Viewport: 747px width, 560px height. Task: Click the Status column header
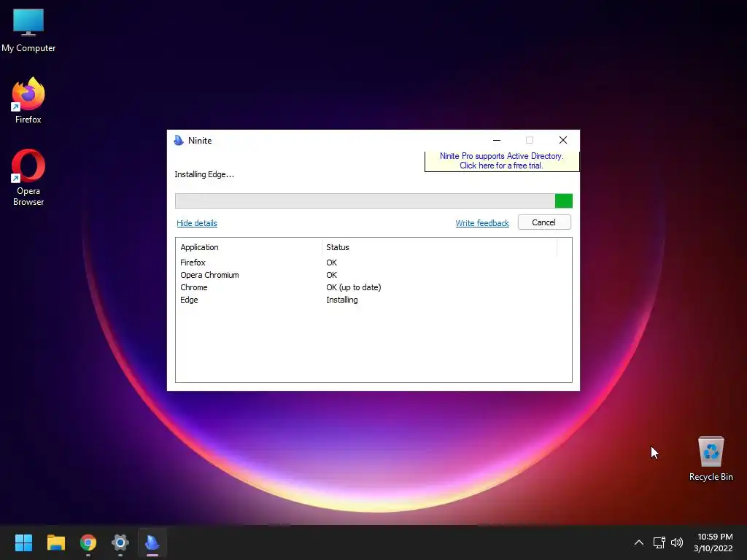(439, 247)
